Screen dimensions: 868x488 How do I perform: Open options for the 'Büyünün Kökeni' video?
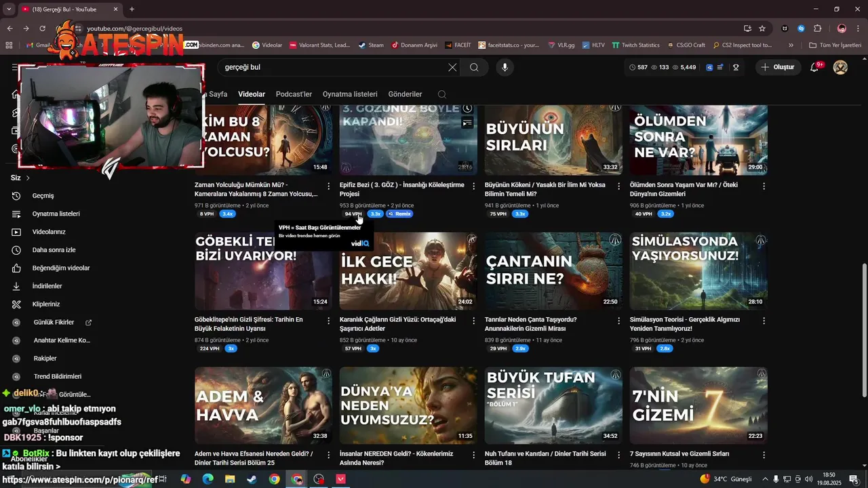click(x=619, y=186)
